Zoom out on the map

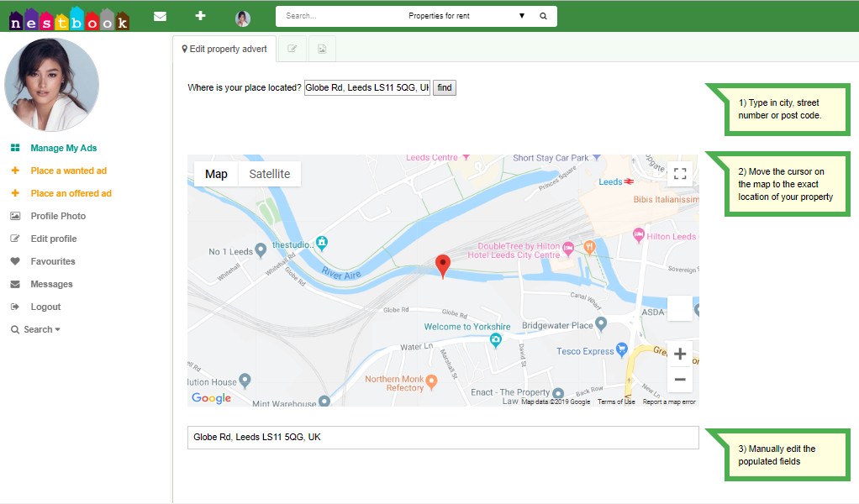click(x=680, y=380)
